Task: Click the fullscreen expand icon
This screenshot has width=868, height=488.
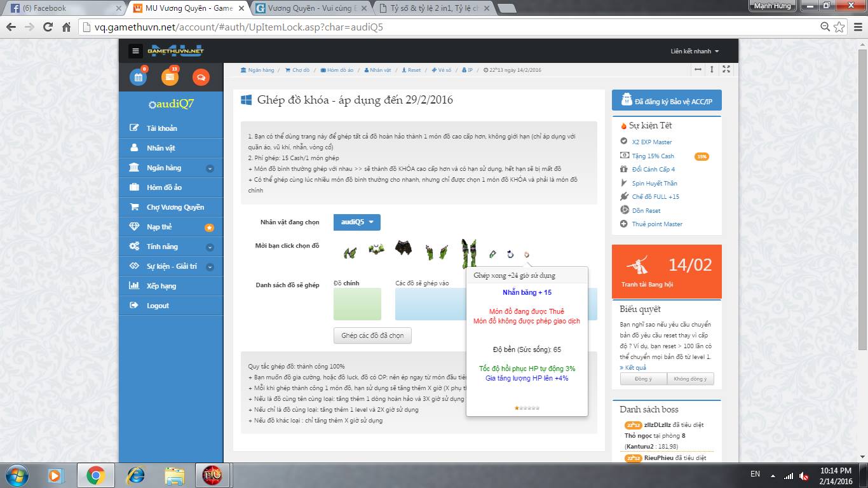Action: click(x=726, y=69)
